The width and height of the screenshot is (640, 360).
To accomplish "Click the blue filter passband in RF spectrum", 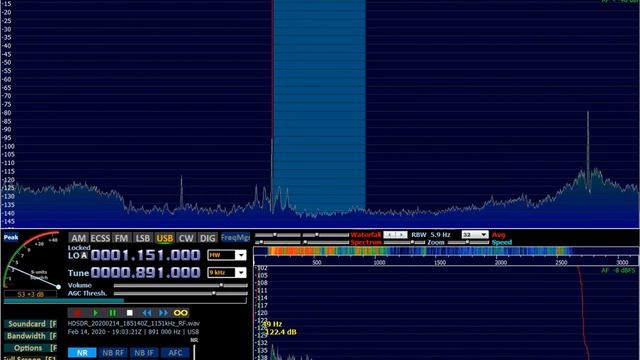I will (x=319, y=106).
